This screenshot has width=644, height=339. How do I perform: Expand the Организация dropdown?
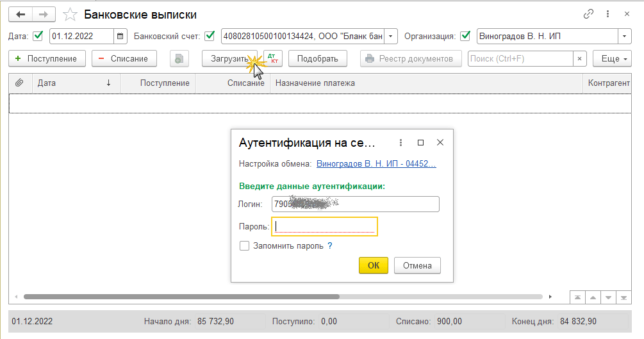coord(624,36)
